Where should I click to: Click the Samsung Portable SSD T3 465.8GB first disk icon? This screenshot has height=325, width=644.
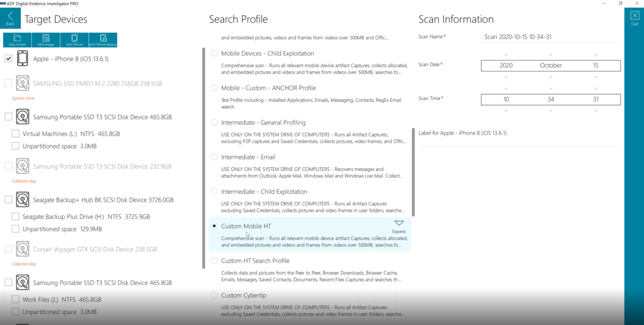pyautogui.click(x=23, y=117)
